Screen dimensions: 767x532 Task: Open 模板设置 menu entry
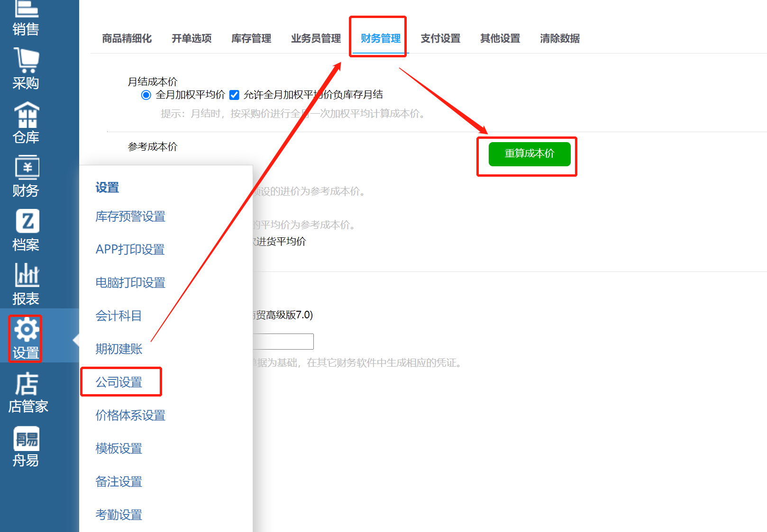[x=119, y=449]
